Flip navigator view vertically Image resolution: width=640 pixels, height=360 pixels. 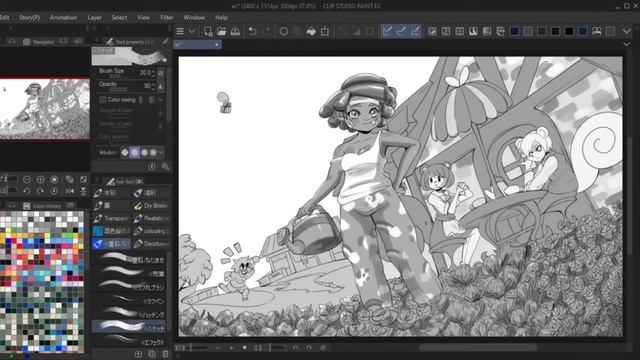(83, 191)
